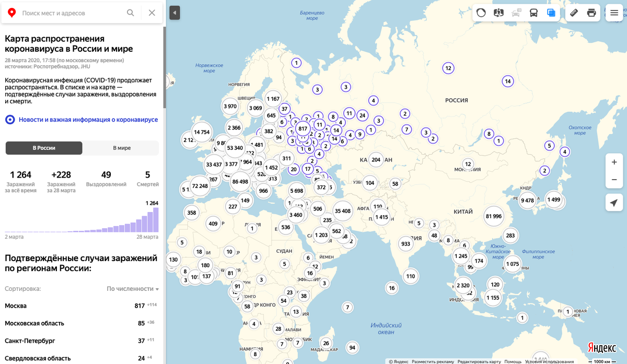Click the 1 075 Philippines marker

point(513,264)
